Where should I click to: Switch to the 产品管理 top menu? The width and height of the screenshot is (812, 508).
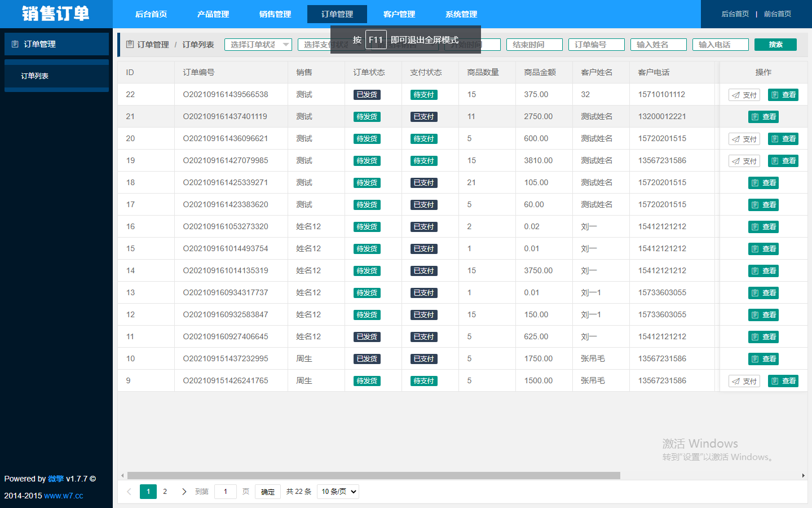tap(213, 14)
